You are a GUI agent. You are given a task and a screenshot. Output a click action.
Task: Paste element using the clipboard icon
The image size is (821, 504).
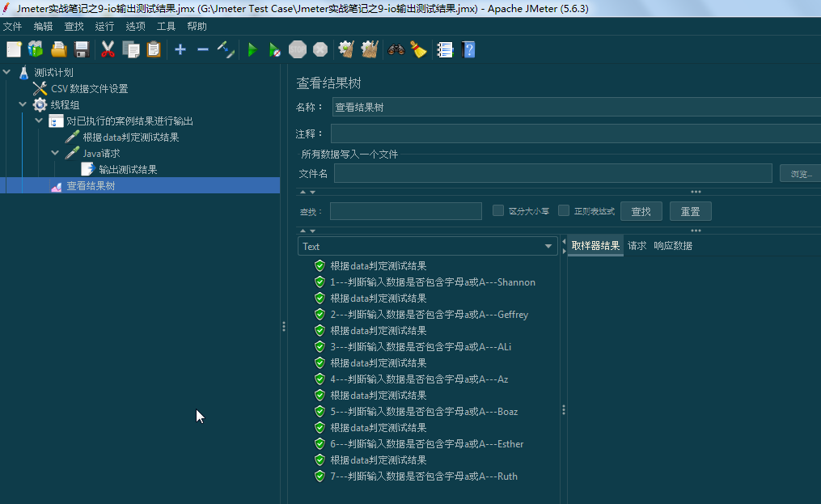tap(154, 49)
